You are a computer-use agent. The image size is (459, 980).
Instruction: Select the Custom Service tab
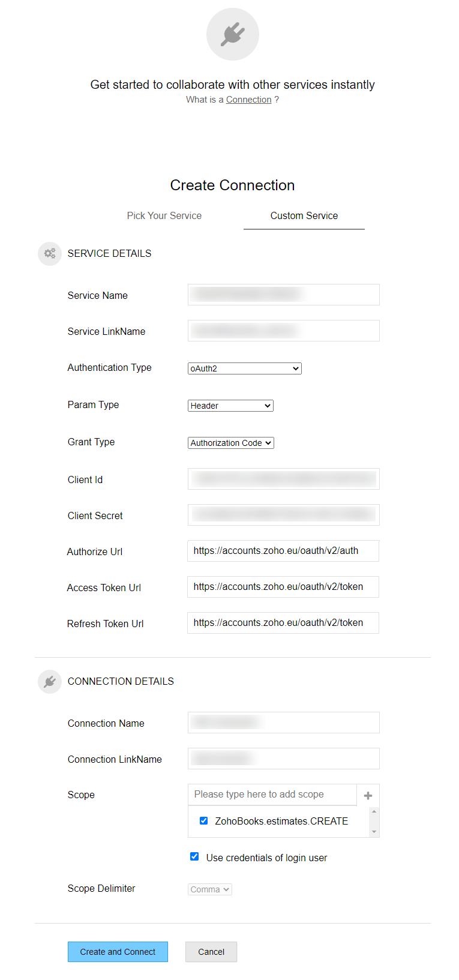click(x=304, y=216)
